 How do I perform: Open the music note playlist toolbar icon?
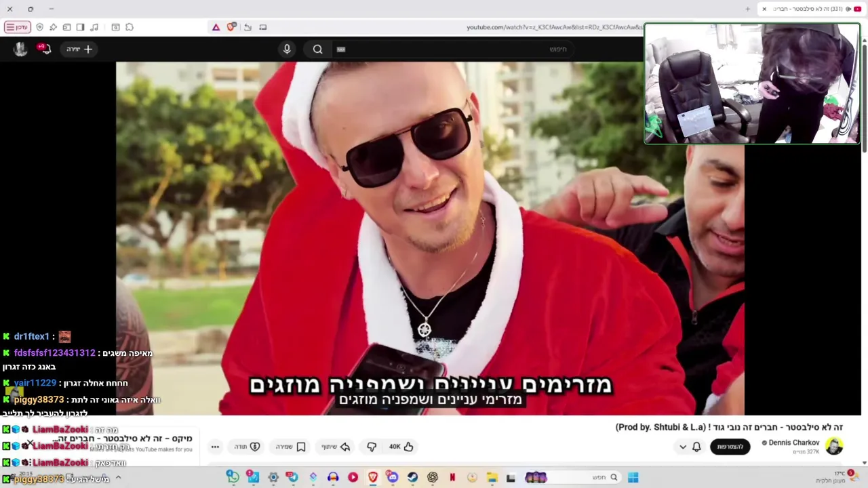tap(94, 27)
